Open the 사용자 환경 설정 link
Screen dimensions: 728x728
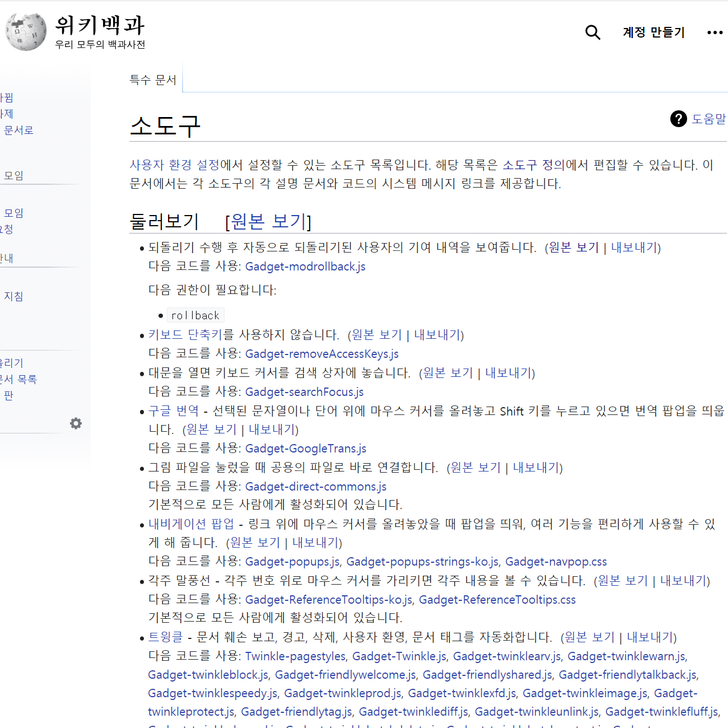coord(175,165)
